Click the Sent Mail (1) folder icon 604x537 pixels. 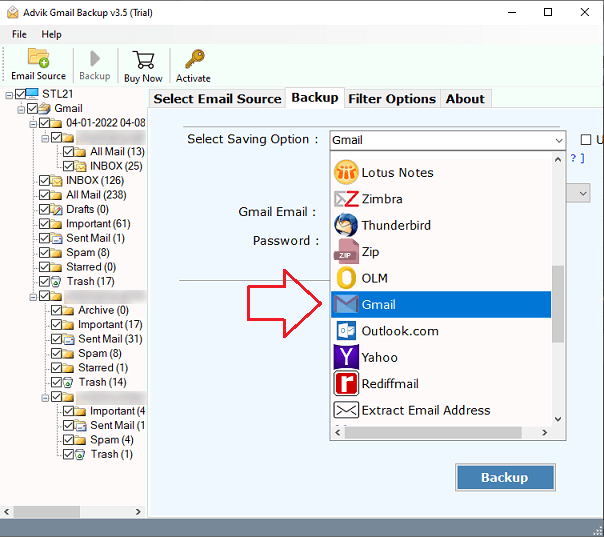click(x=56, y=238)
